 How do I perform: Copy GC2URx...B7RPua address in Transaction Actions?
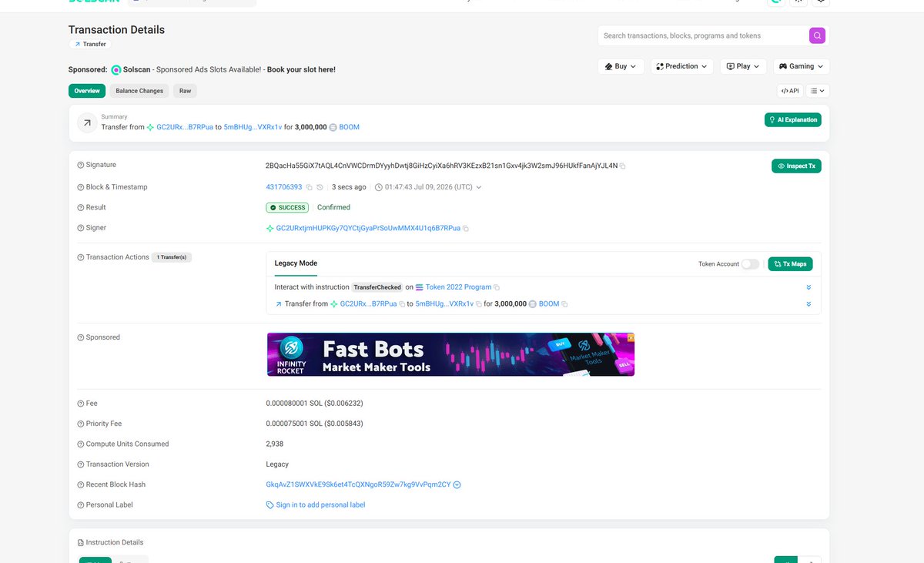point(402,304)
